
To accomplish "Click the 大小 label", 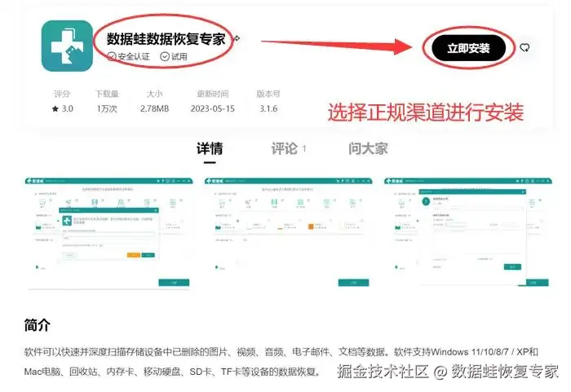I will click(154, 94).
